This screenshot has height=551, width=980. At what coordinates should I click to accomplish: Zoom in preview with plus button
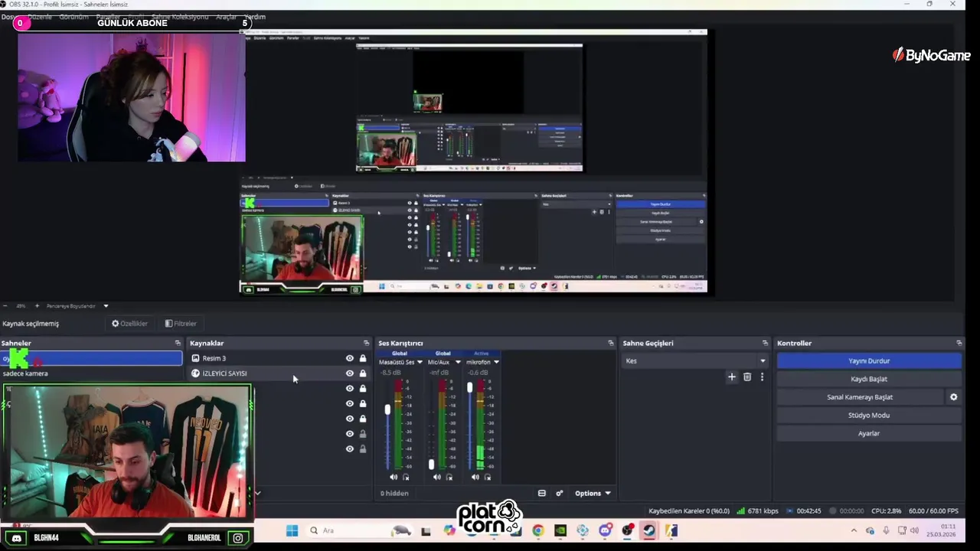37,306
